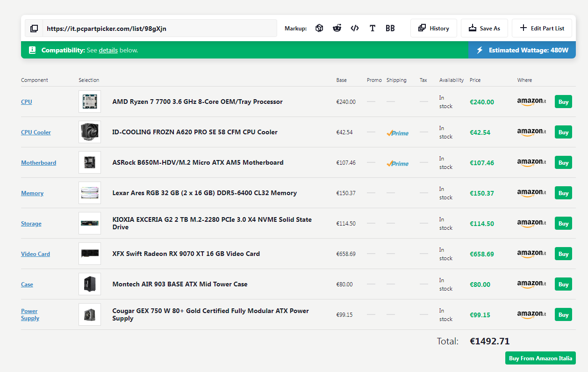Click the Amazon.it logo in Video Card row
This screenshot has height=372, width=588.
point(531,254)
